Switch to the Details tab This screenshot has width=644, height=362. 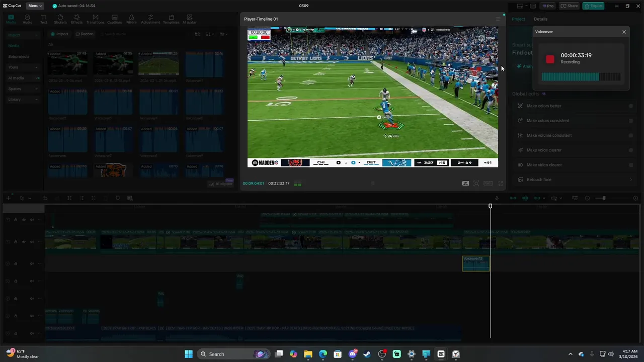pyautogui.click(x=540, y=19)
